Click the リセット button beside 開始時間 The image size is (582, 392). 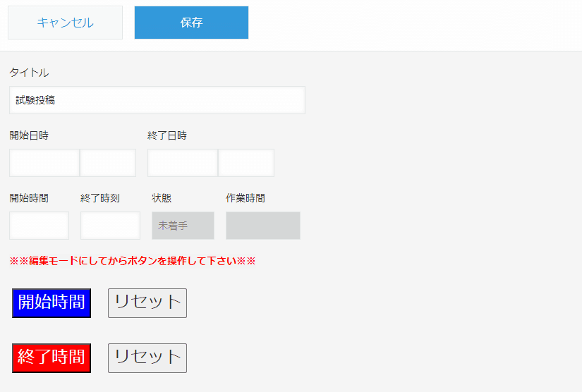[x=147, y=303]
